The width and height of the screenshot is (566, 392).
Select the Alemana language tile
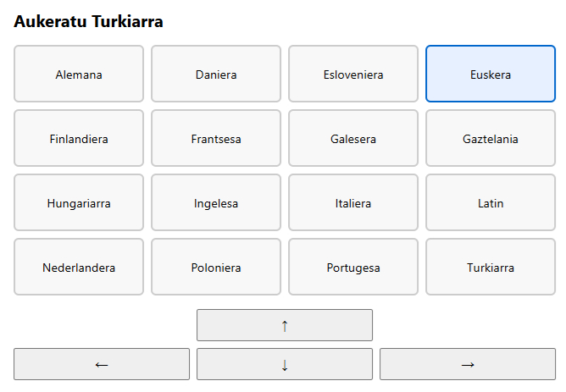pyautogui.click(x=79, y=75)
